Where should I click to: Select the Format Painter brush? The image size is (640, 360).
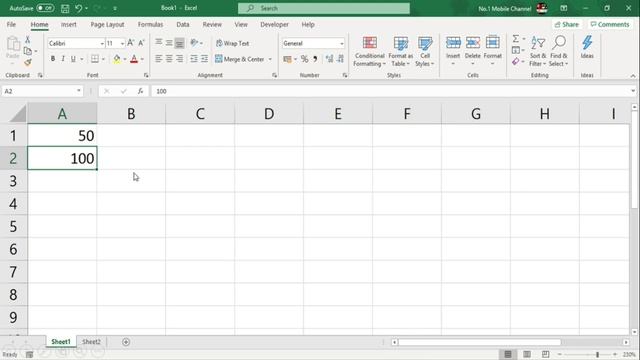point(27,62)
